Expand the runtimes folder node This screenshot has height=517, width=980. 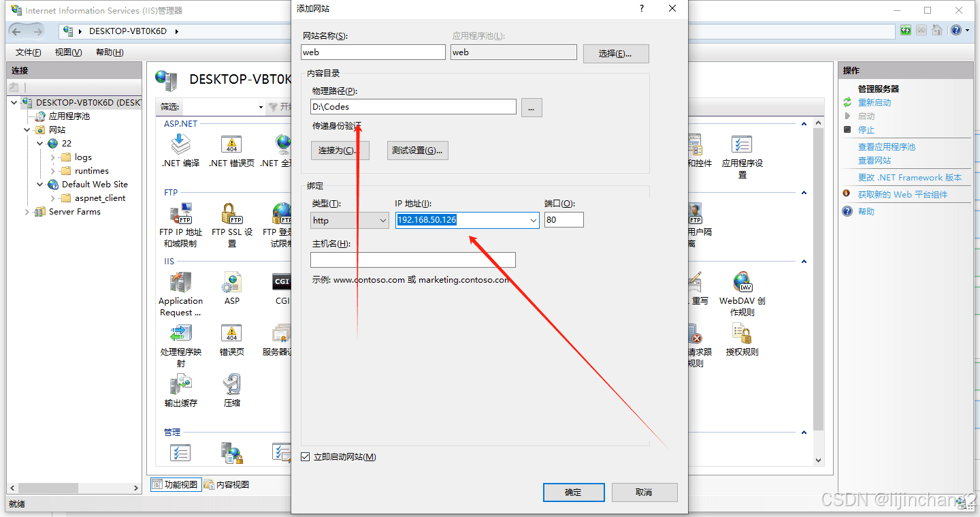pyautogui.click(x=53, y=170)
